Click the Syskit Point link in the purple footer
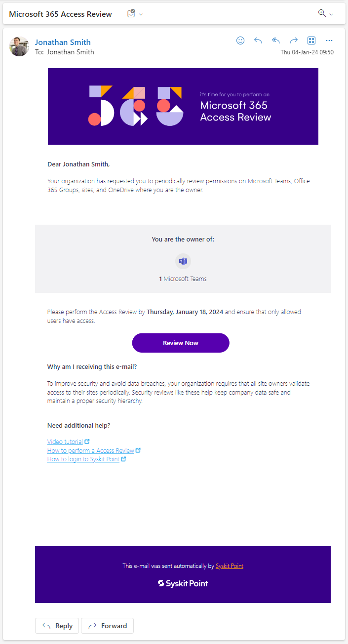Screen dimensions: 348x644 [230, 566]
